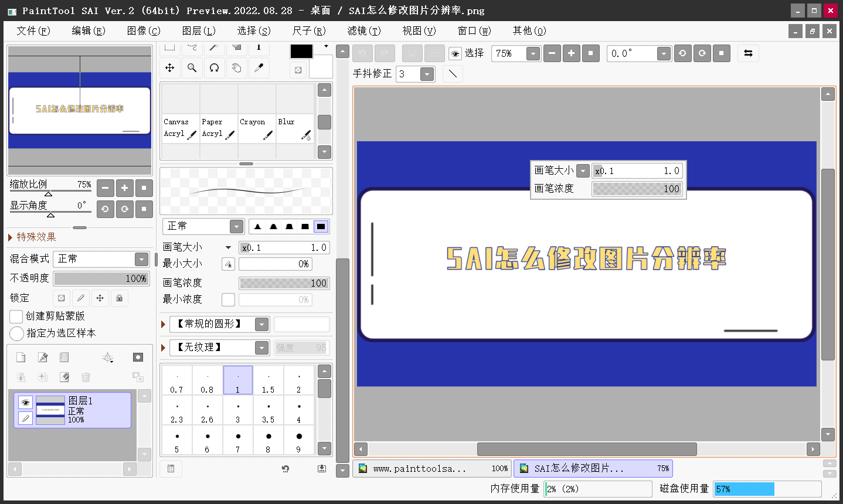
Task: Open the 文件(F) menu
Action: pos(33,30)
